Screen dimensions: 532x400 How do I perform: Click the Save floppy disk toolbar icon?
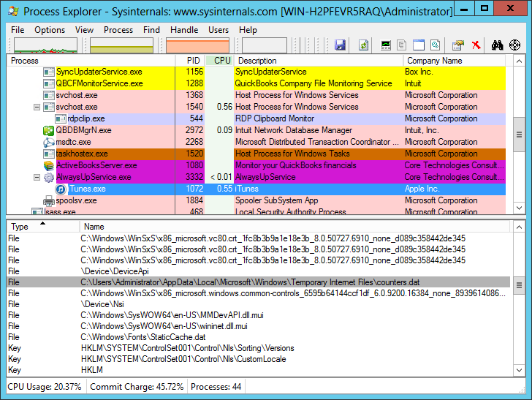point(340,45)
